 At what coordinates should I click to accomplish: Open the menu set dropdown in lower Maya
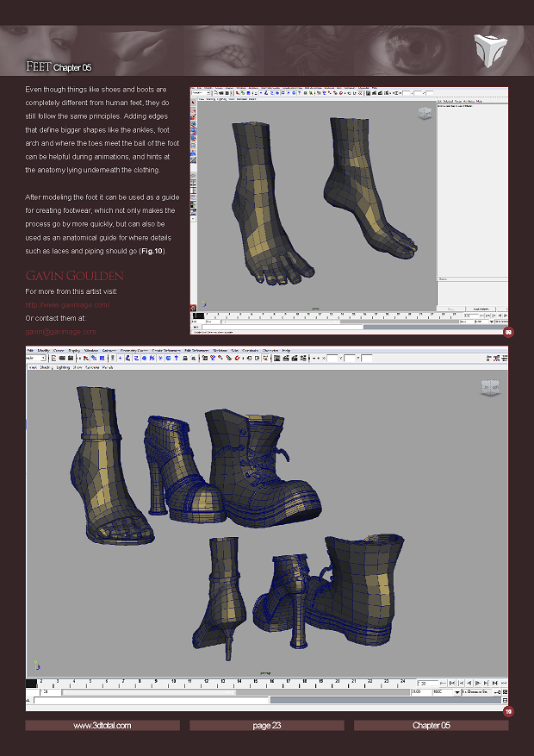35,358
